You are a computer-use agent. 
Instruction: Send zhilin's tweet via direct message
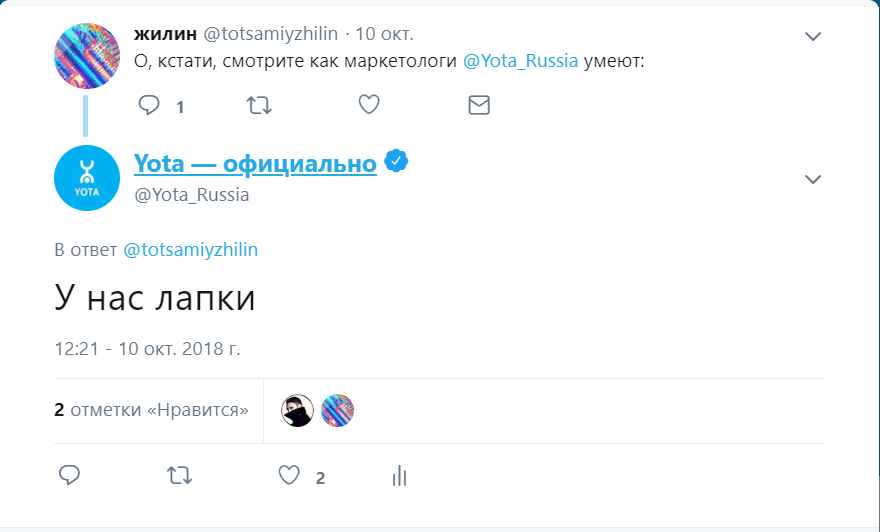tap(479, 105)
